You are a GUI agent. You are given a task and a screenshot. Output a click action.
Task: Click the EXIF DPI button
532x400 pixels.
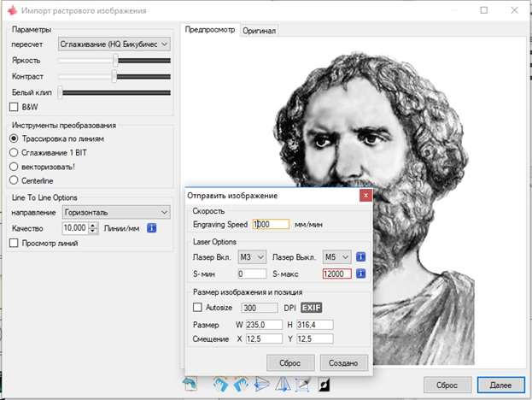[x=311, y=308]
